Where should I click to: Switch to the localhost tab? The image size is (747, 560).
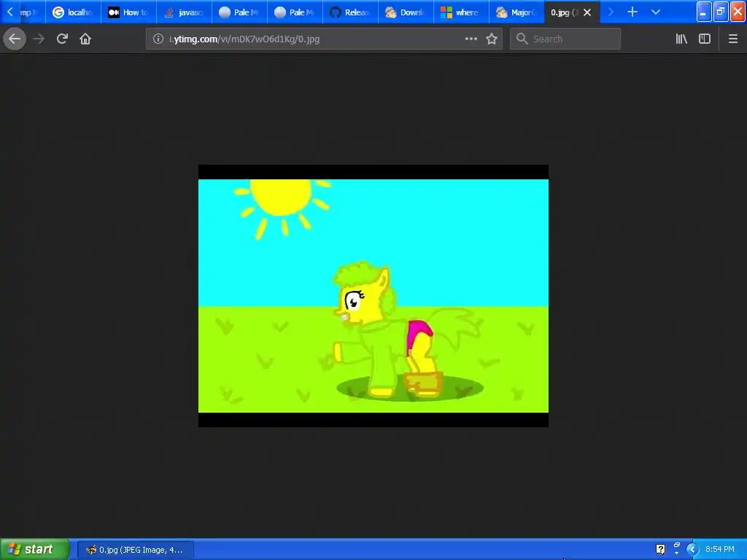click(73, 12)
